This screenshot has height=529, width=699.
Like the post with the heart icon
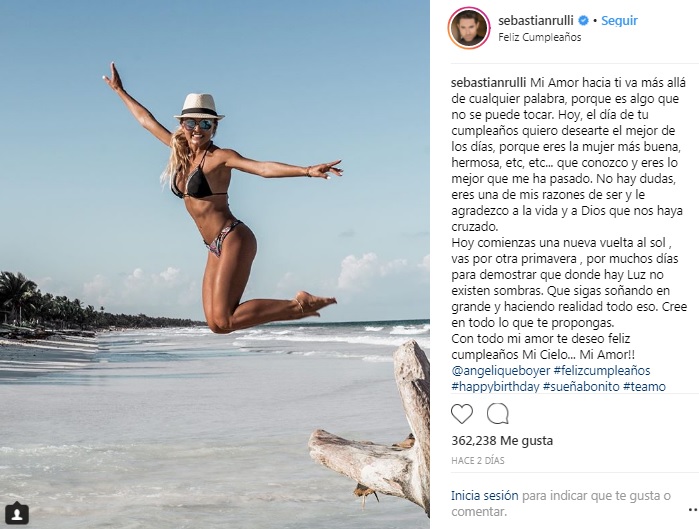click(462, 414)
